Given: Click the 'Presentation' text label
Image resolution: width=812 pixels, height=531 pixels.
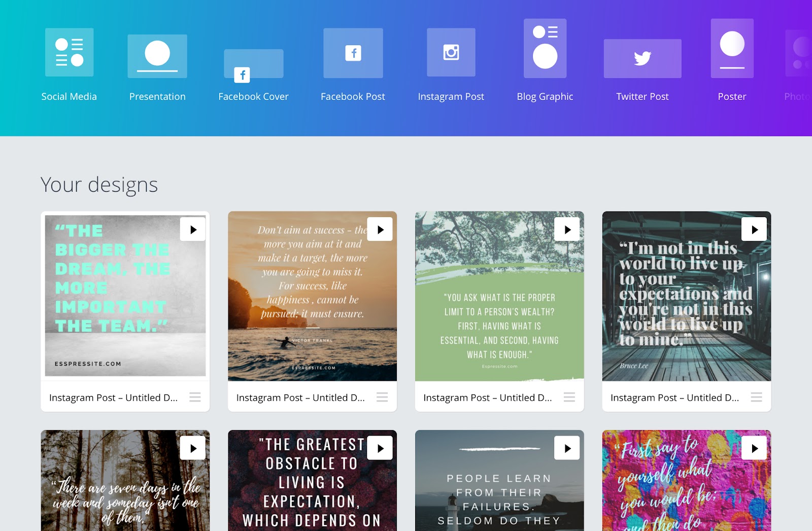Looking at the screenshot, I should coord(157,96).
